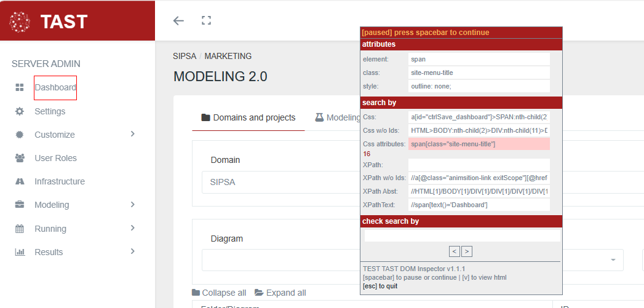The image size is (644, 308).
Task: Click the User Roles people icon
Action: [x=20, y=158]
